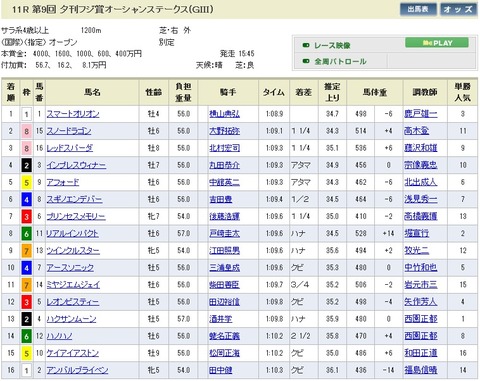The image size is (480, 381).
Task: Open horse レッドスパーダ
Action: (x=70, y=148)
